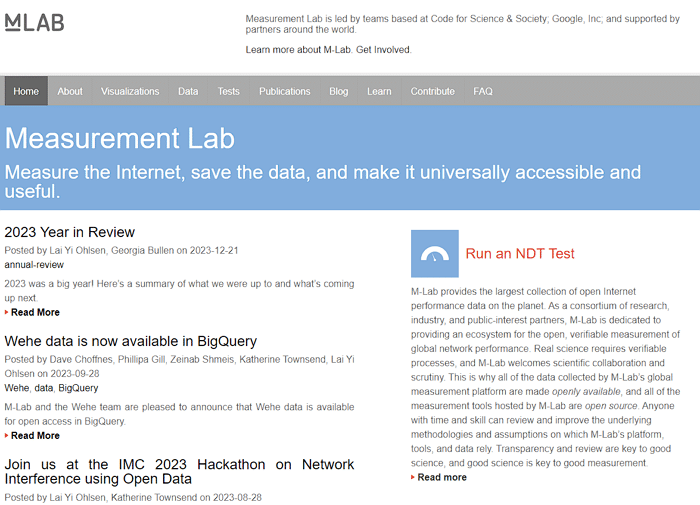Select Data in the navigation bar
Screen dimensions: 700x505
coord(188,91)
